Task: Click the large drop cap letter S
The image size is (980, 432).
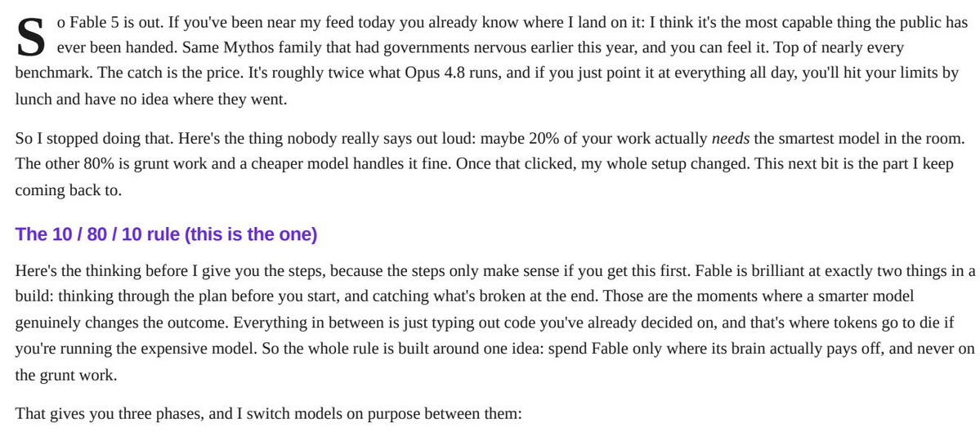Action: pos(31,38)
